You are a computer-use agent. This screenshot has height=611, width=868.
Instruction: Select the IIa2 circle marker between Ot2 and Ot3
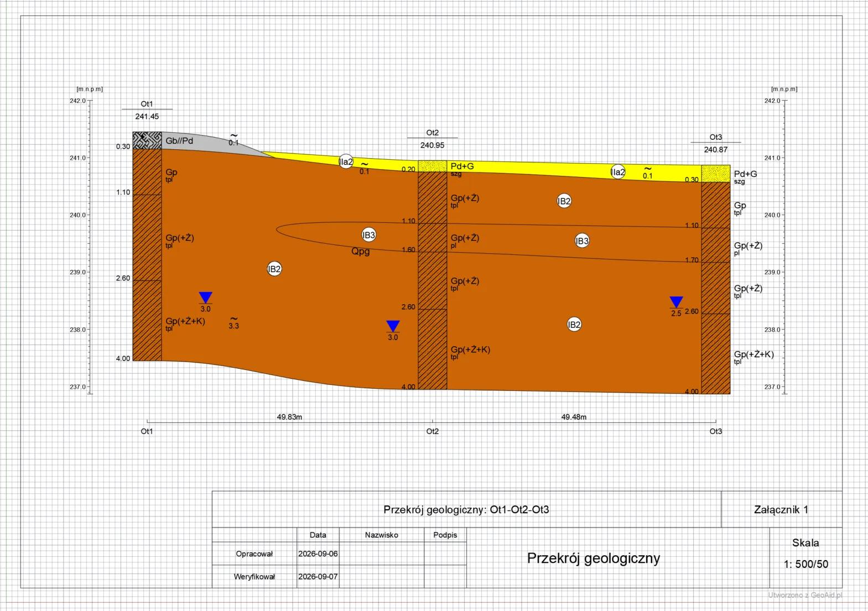tap(618, 172)
